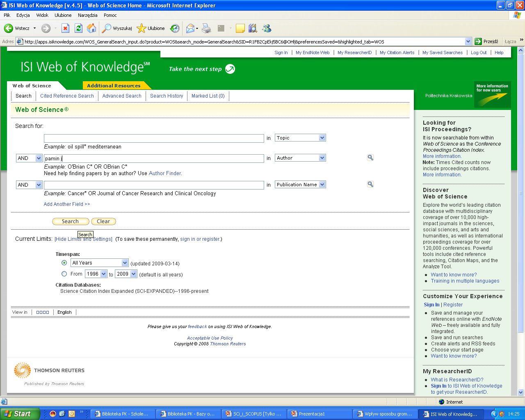The height and width of the screenshot is (420, 525).
Task: Click the More information for new users banner
Action: point(492,94)
